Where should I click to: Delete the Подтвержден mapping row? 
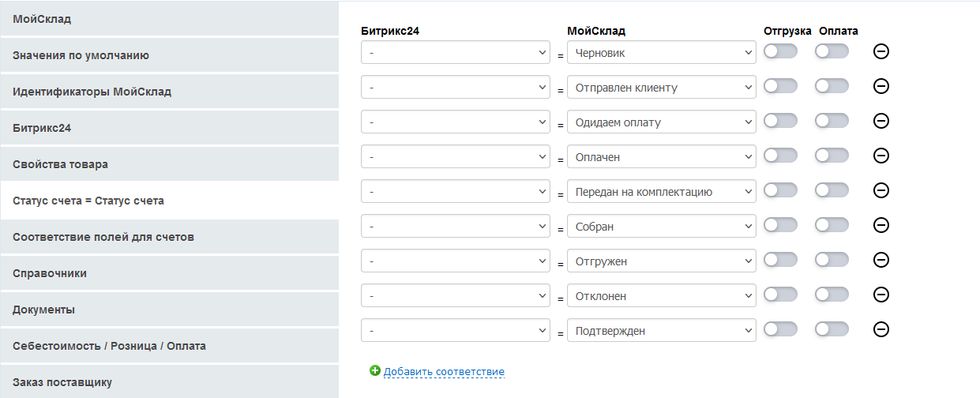click(x=881, y=329)
